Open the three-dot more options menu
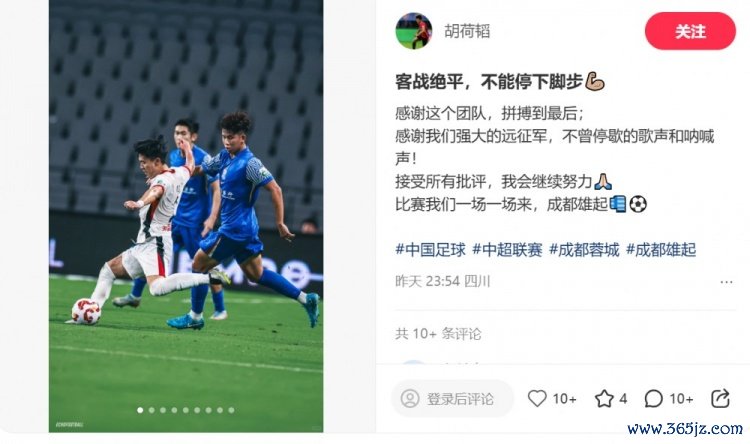Image resolution: width=750 pixels, height=444 pixels. pos(726,282)
